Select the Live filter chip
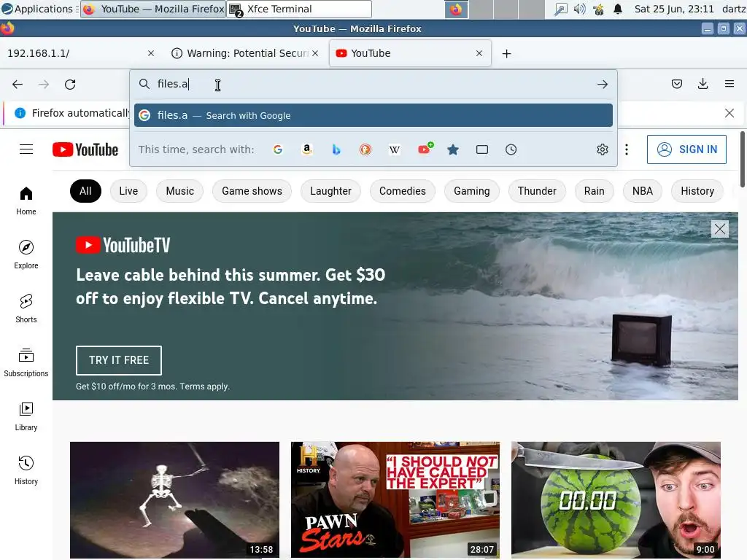The width and height of the screenshot is (747, 560). (x=128, y=191)
